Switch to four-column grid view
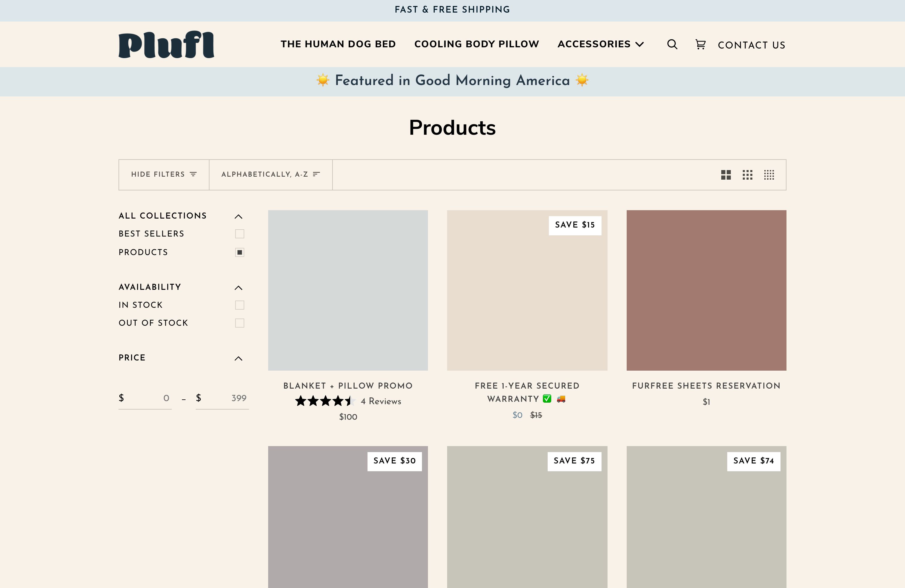The width and height of the screenshot is (905, 588). [x=769, y=175]
